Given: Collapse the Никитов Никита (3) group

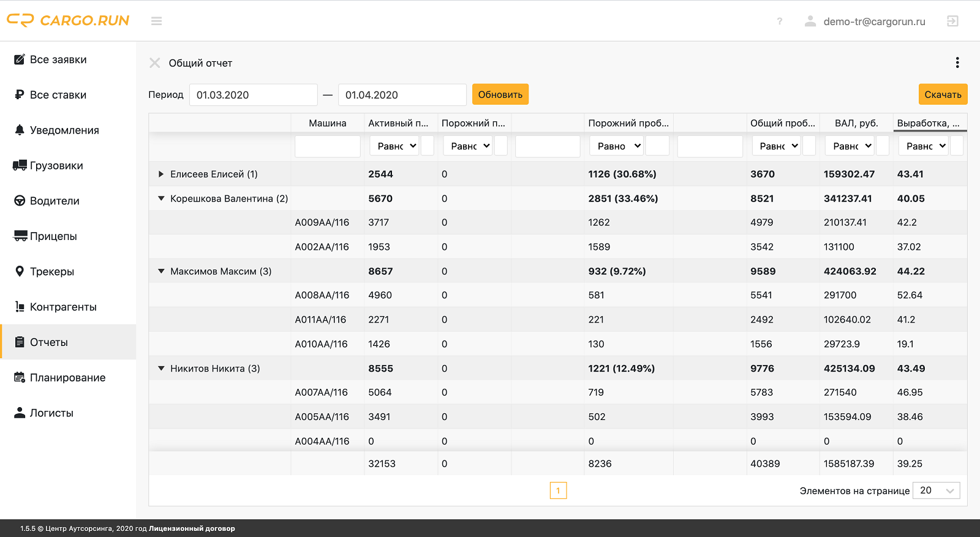Looking at the screenshot, I should tap(161, 369).
